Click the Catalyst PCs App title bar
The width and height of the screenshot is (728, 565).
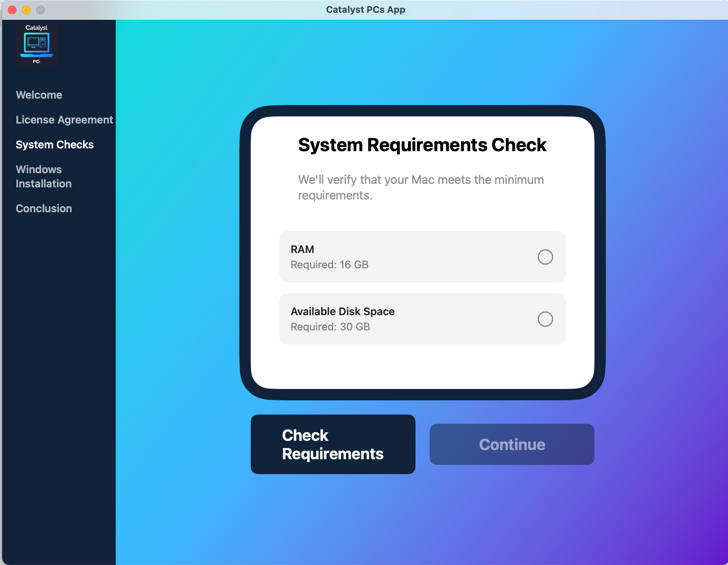click(365, 10)
